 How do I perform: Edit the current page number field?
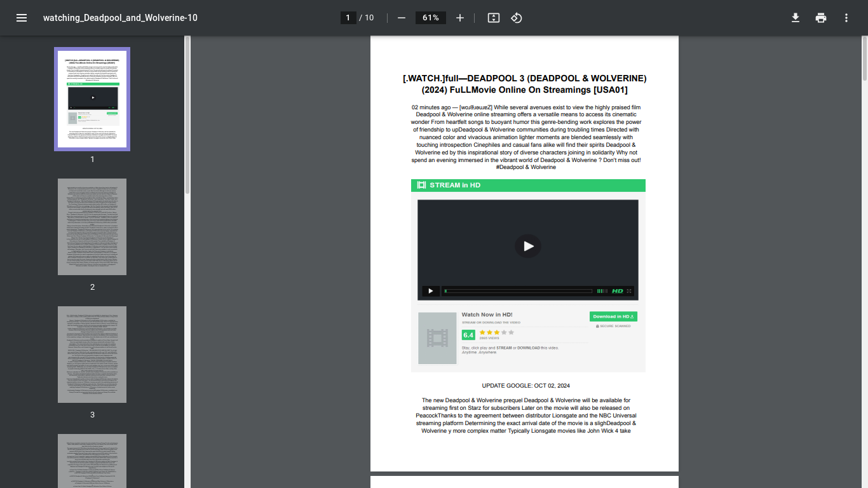pos(348,18)
